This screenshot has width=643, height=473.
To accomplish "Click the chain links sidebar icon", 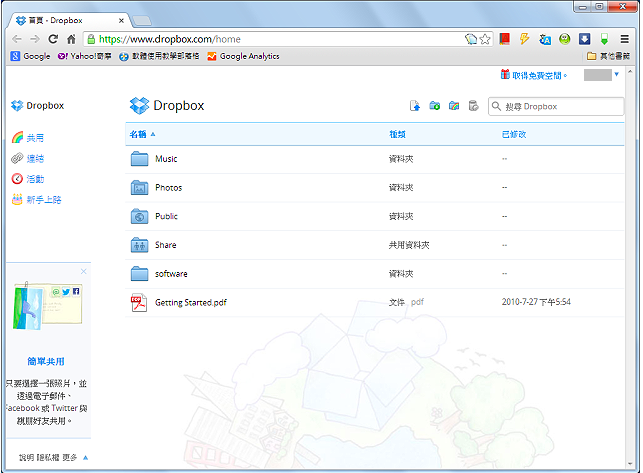I will 17,158.
